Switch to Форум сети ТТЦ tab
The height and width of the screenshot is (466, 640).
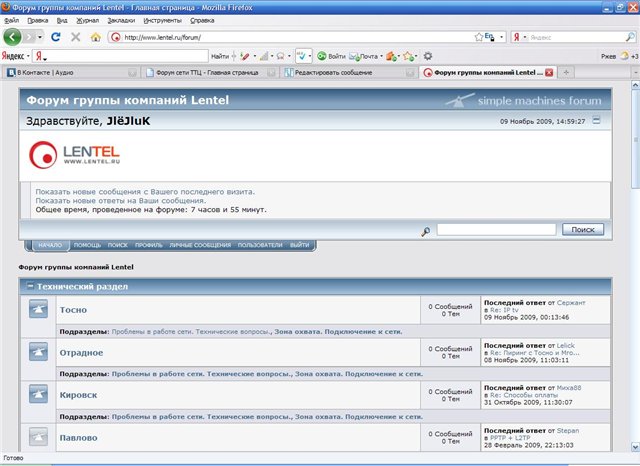pyautogui.click(x=208, y=73)
